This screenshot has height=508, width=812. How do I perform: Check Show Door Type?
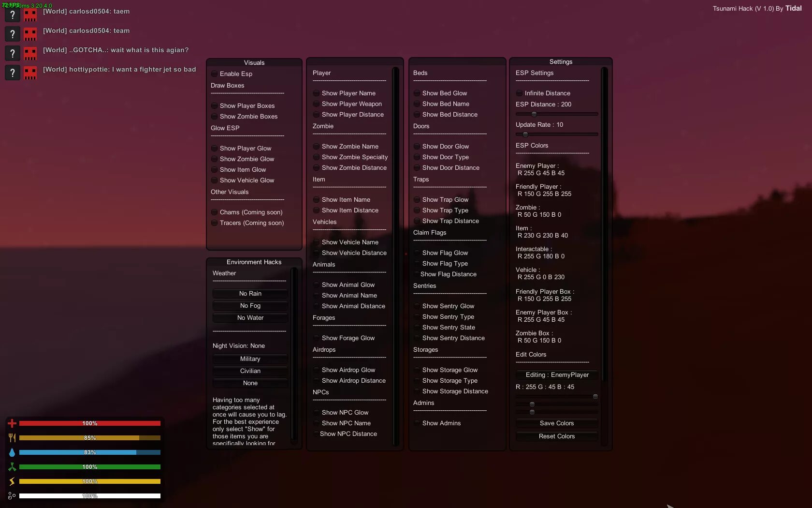pos(417,157)
